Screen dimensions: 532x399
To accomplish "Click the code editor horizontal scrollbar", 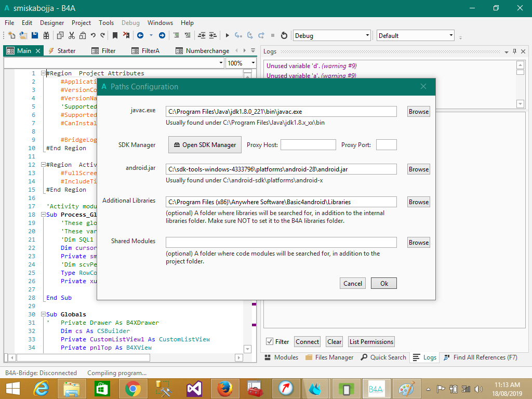I will tap(83, 357).
